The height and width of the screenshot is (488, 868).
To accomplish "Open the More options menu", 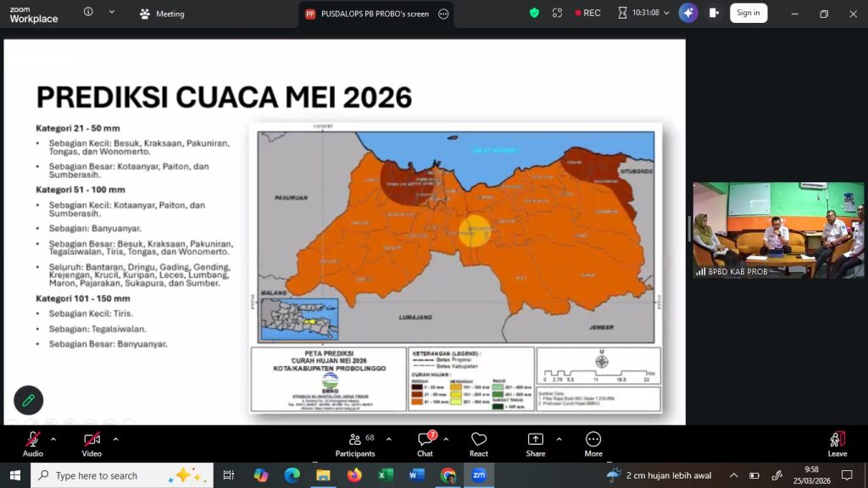I will click(593, 442).
